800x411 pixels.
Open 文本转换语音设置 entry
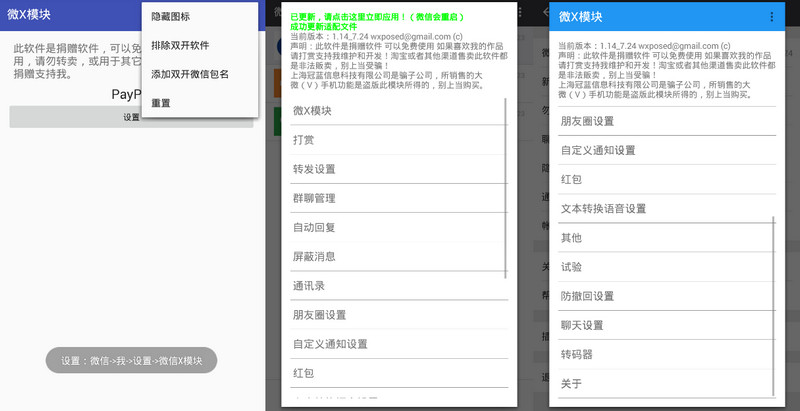(x=667, y=208)
